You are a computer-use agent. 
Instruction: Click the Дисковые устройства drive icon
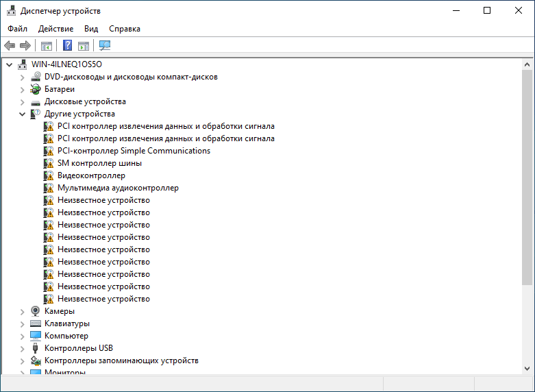click(x=36, y=102)
